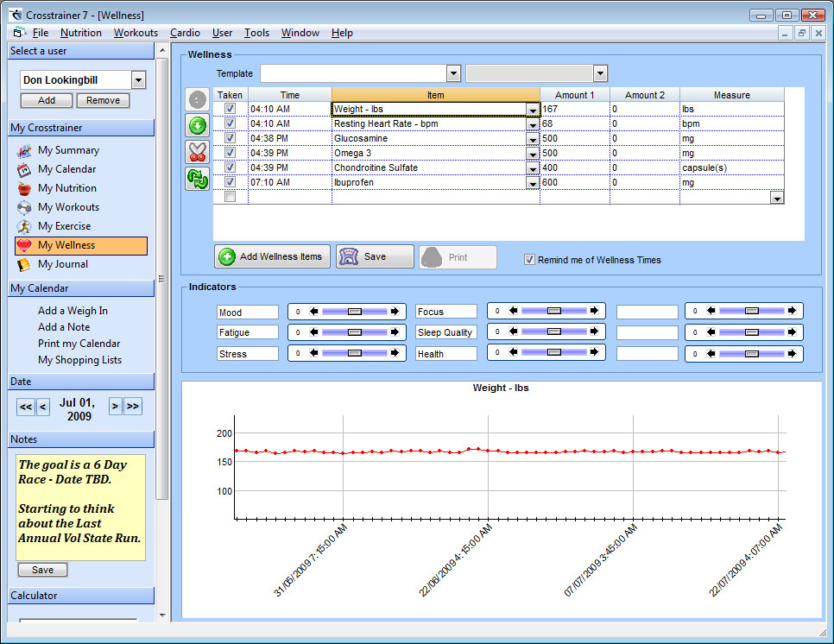Increase Mood with right arrow
The width and height of the screenshot is (834, 644).
coord(395,312)
